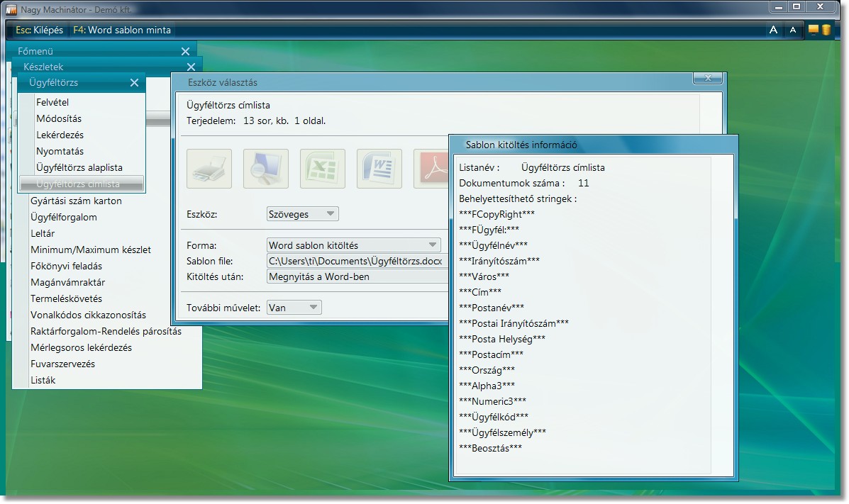Select highlighted Ügyféltörzs címlista item
The height and width of the screenshot is (504, 849).
(82, 184)
